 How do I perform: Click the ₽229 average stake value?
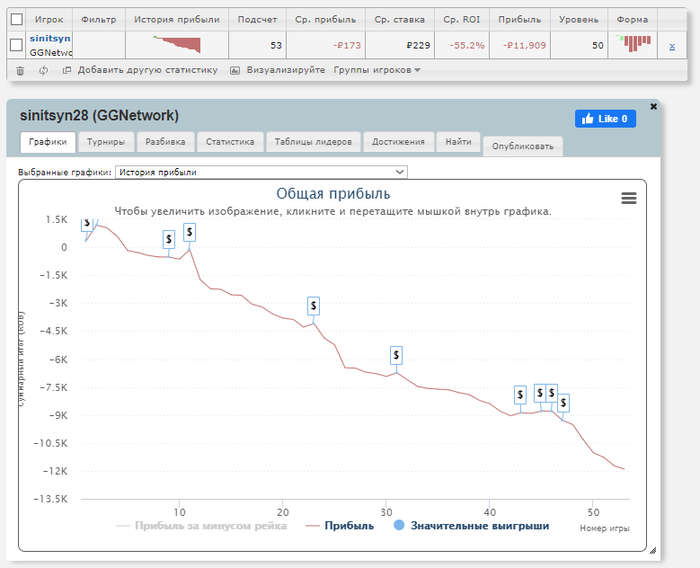418,46
